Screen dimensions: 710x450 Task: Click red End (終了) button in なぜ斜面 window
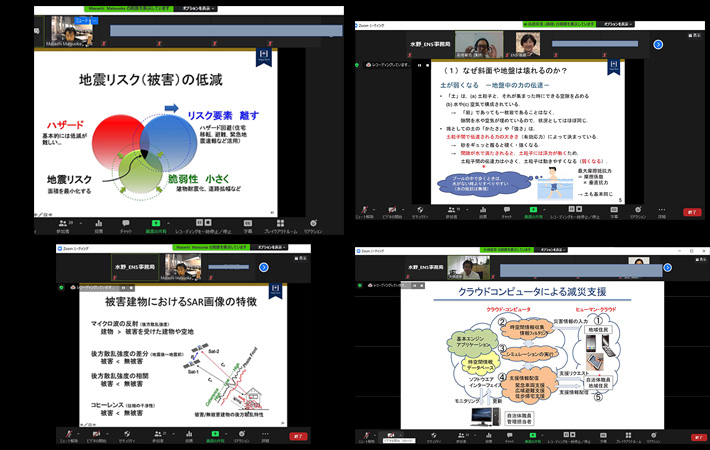point(692,212)
